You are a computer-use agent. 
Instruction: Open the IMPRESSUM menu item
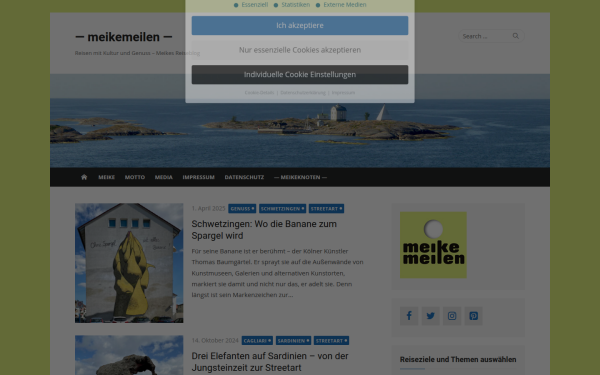pos(198,177)
